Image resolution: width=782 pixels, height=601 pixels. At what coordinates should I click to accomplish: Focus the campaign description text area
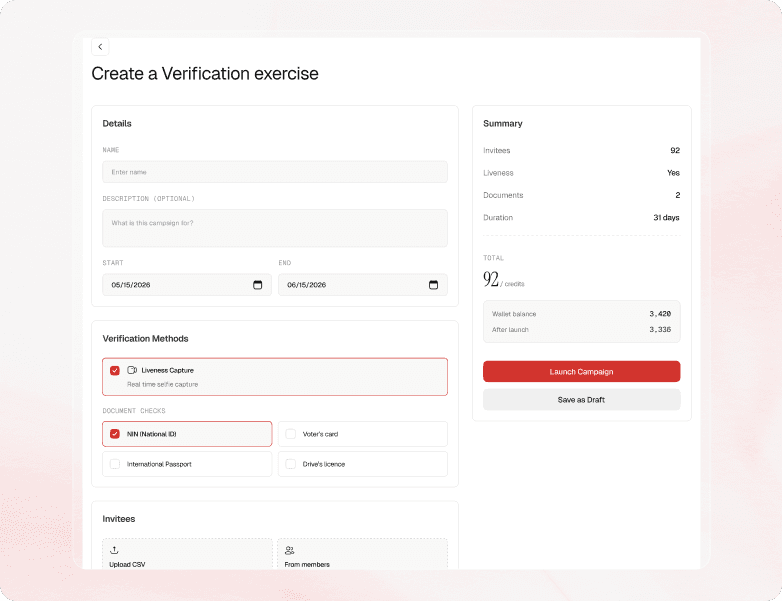coord(275,228)
